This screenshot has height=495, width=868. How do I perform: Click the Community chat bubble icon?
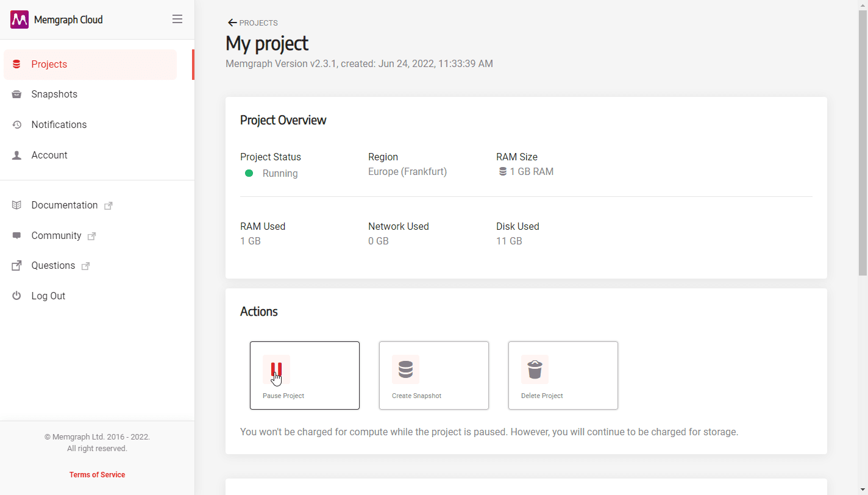click(17, 236)
